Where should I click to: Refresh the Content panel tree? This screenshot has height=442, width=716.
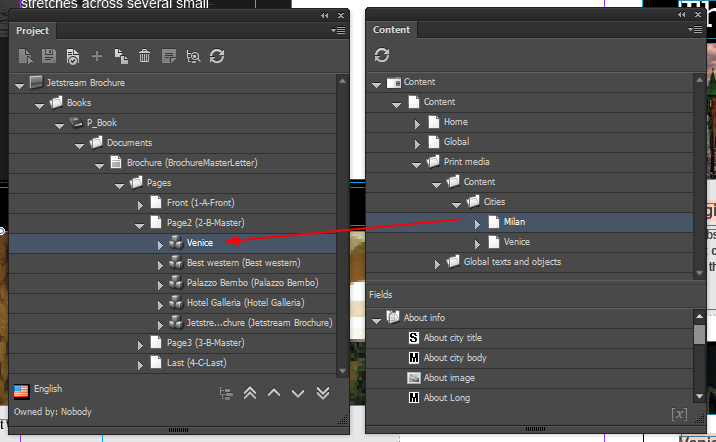[x=382, y=55]
